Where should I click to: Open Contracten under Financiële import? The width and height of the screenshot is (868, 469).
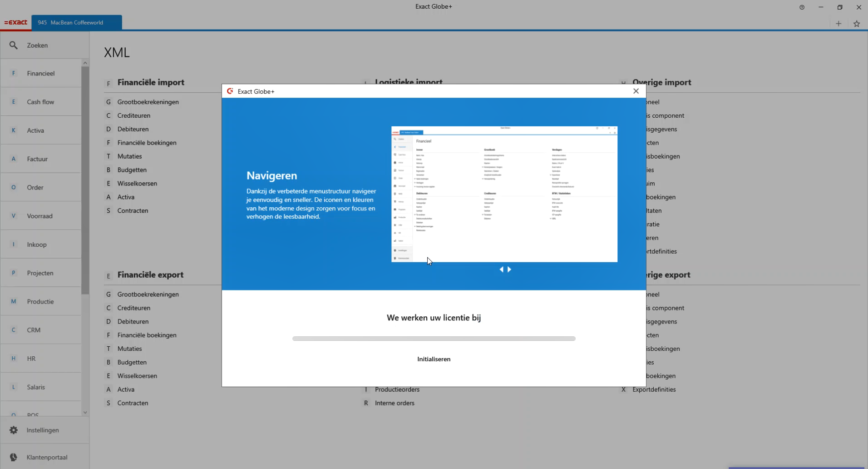133,211
